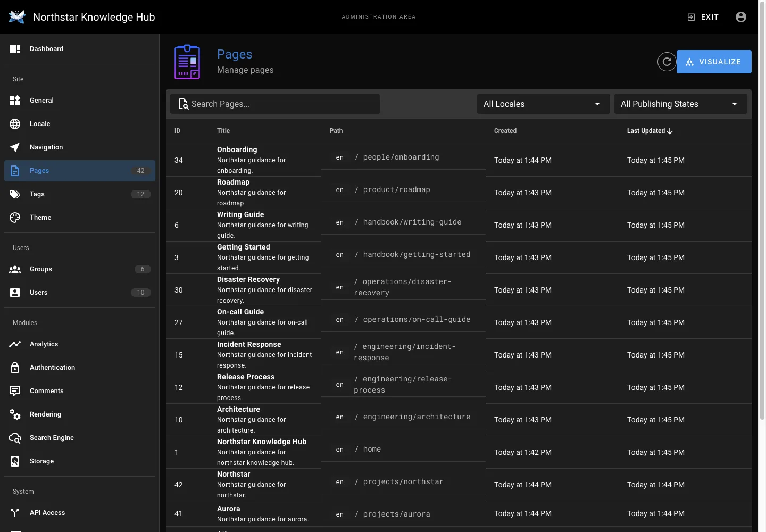Viewport: 766px width, 532px height.
Task: Click path engineering/architecture
Action: pos(412,417)
